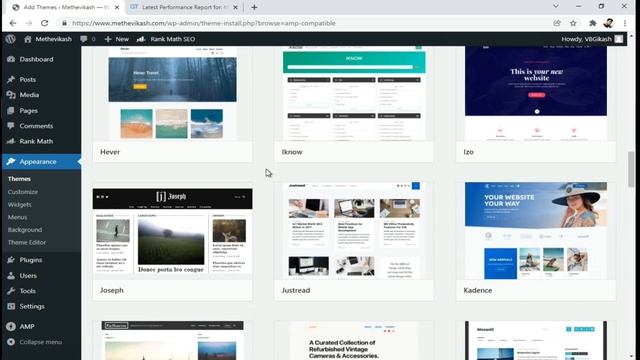
Task: Click the WordPress logo in admin bar
Action: click(11, 39)
